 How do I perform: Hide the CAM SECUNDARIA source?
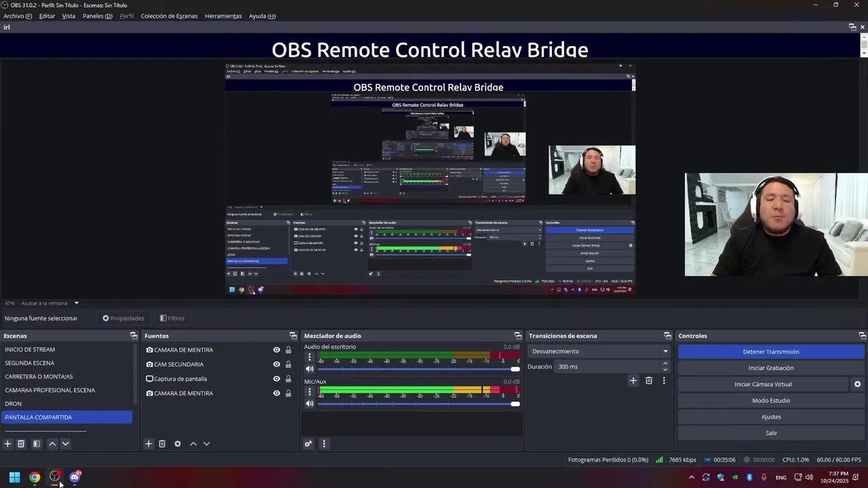click(277, 364)
